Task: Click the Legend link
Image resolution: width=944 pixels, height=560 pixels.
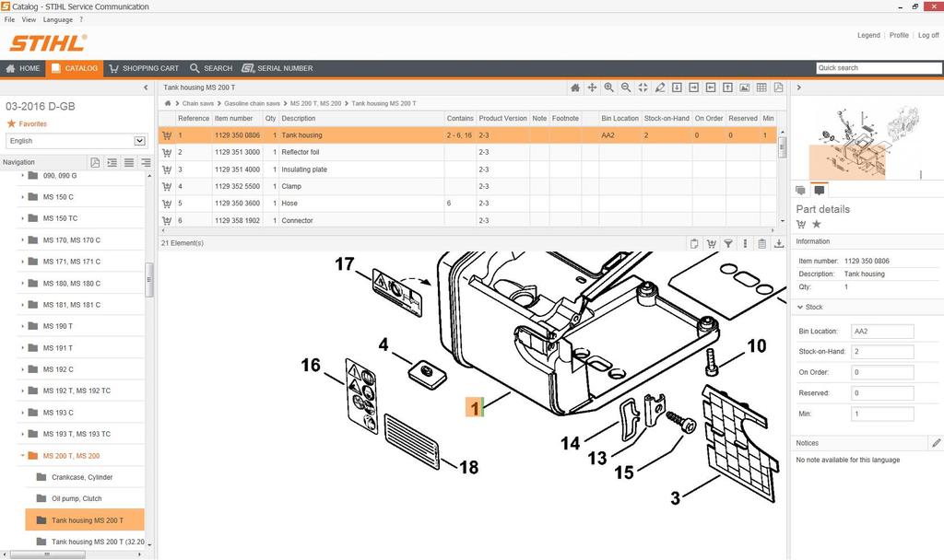Action: click(x=868, y=36)
